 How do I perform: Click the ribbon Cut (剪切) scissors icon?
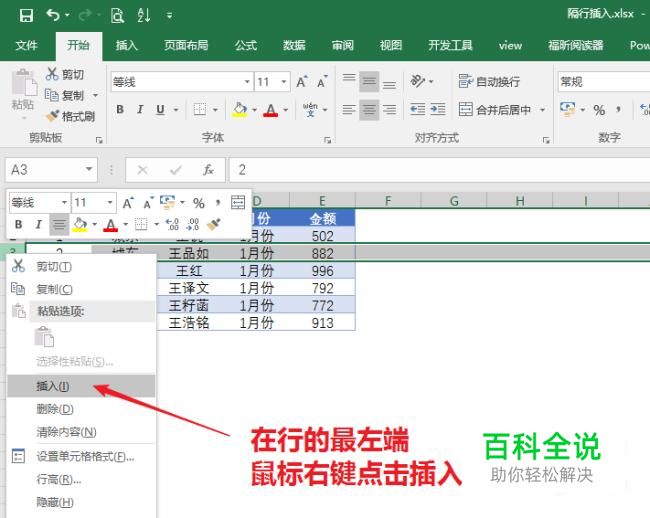pos(52,74)
